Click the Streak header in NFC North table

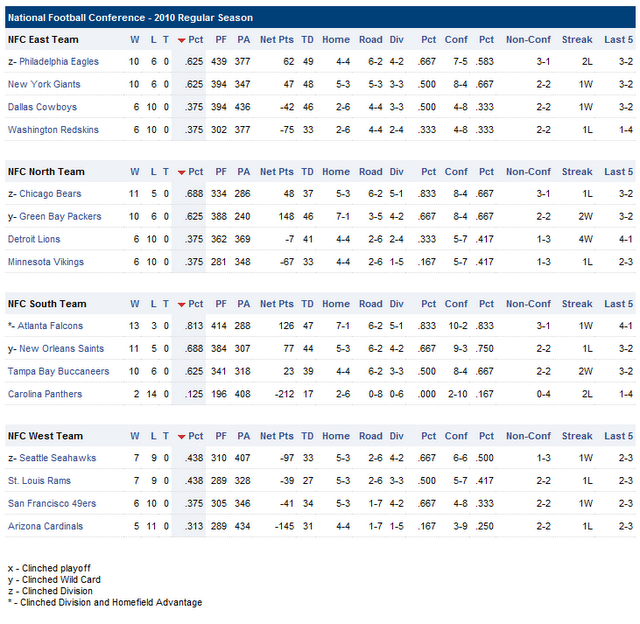pos(577,172)
